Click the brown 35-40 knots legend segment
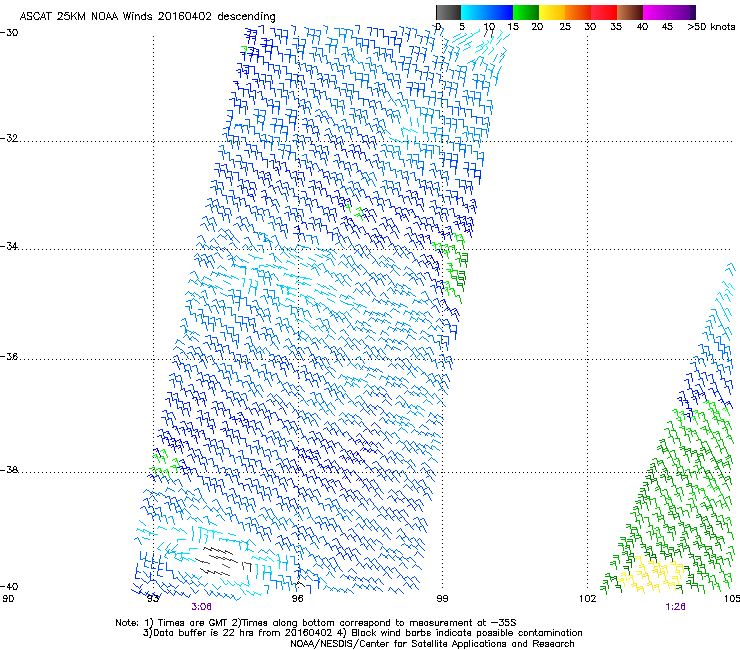The width and height of the screenshot is (740, 650). 630,12
